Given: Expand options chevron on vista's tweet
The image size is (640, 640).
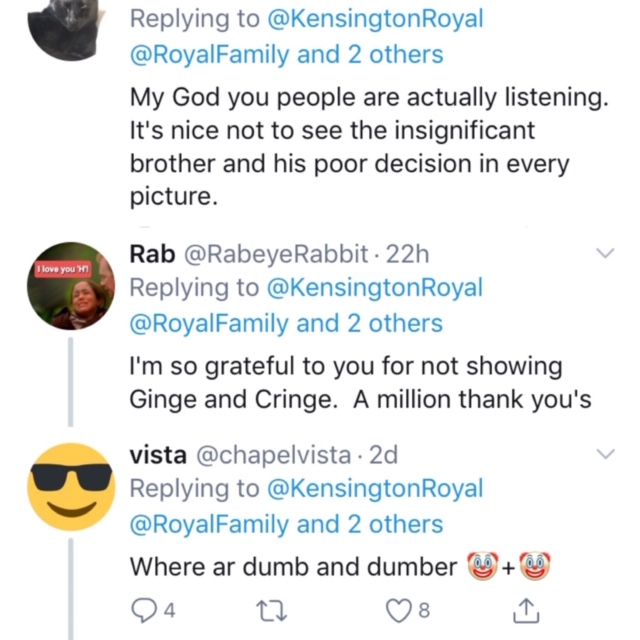Looking at the screenshot, I should coord(605,455).
